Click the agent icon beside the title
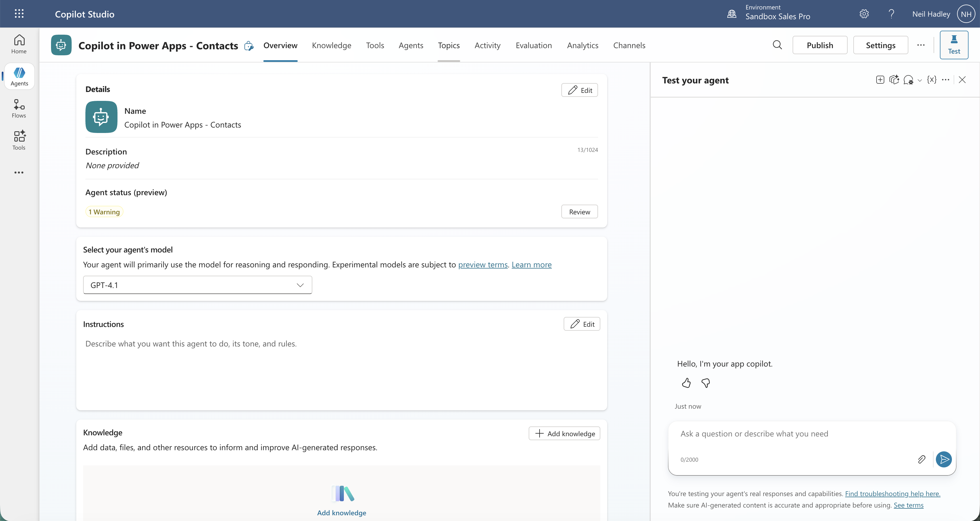Screen dimensions: 980x521 coord(61,45)
